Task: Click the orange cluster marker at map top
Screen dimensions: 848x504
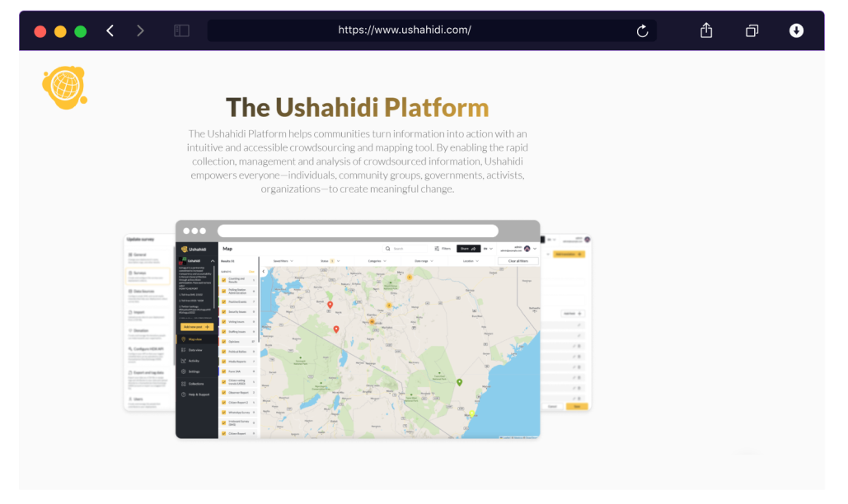Action: coord(410,278)
